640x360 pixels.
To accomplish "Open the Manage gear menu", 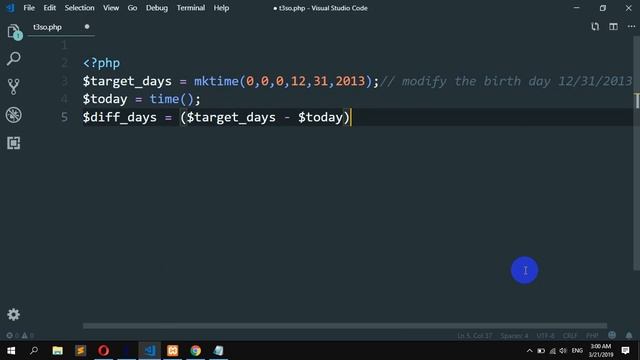I will coord(13,314).
